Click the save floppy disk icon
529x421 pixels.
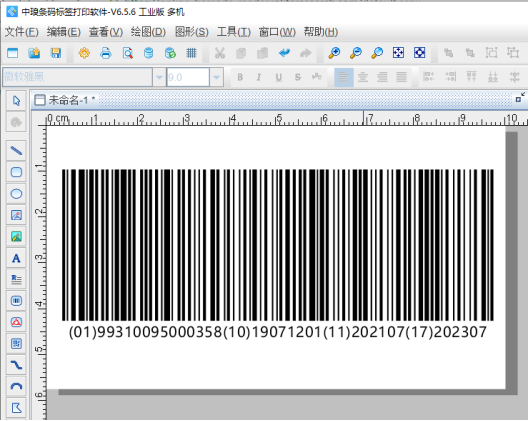click(56, 53)
